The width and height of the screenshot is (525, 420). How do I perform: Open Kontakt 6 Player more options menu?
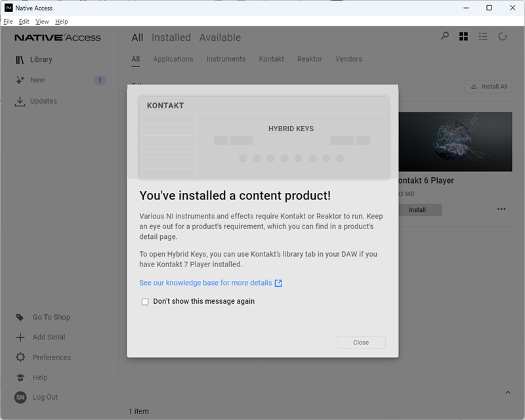[501, 209]
